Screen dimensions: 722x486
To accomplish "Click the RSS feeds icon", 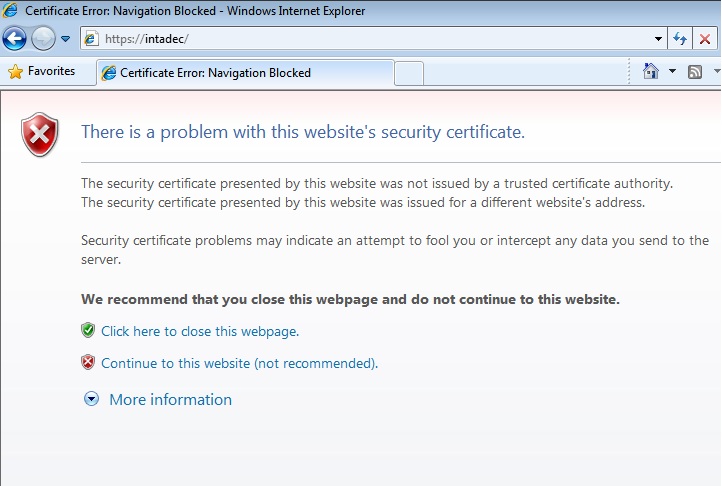I will (x=695, y=72).
